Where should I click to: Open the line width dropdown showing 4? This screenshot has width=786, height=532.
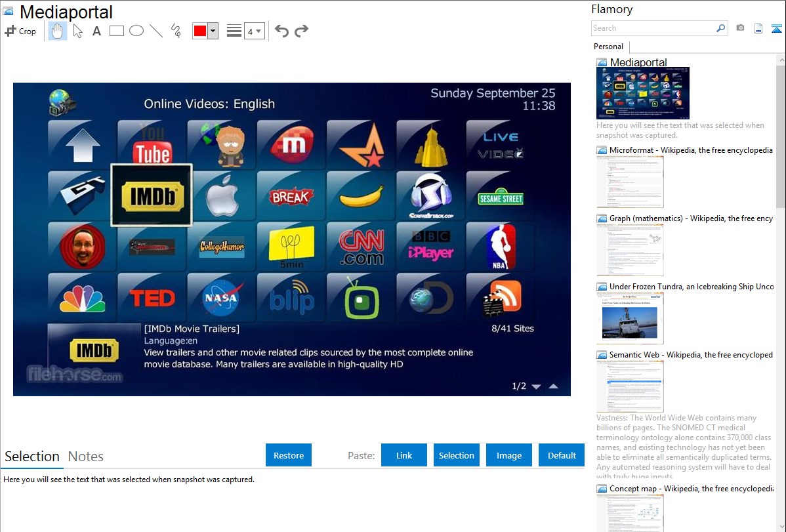254,31
